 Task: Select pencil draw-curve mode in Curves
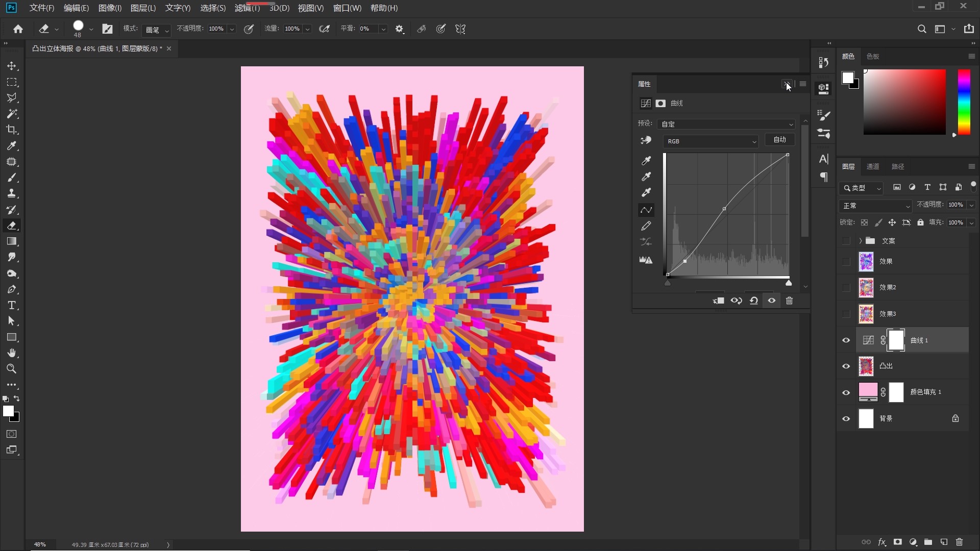(646, 226)
